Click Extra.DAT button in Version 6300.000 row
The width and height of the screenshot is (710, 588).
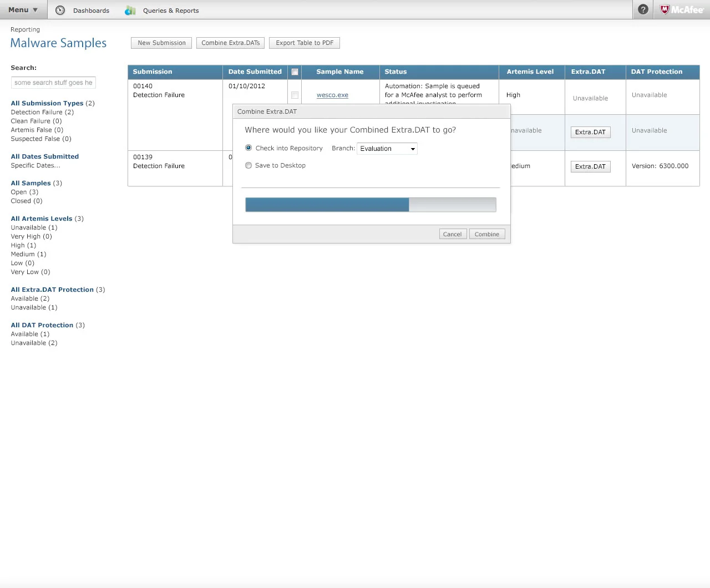click(590, 166)
